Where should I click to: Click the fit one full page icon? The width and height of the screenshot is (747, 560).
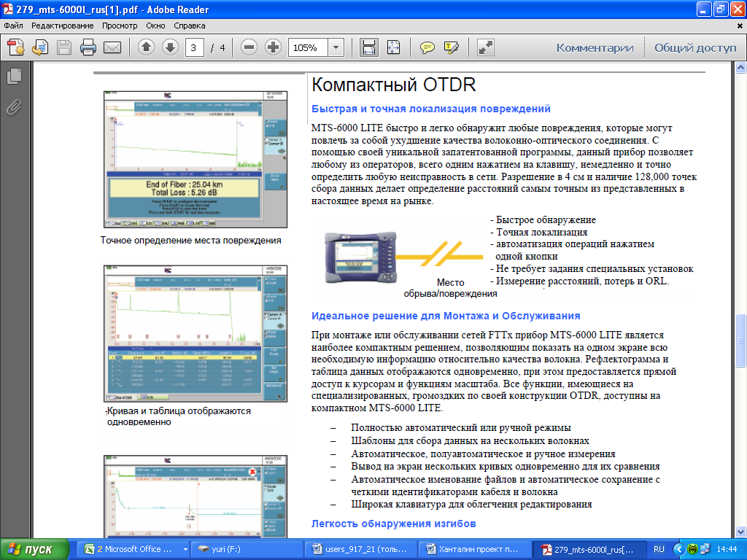click(393, 47)
